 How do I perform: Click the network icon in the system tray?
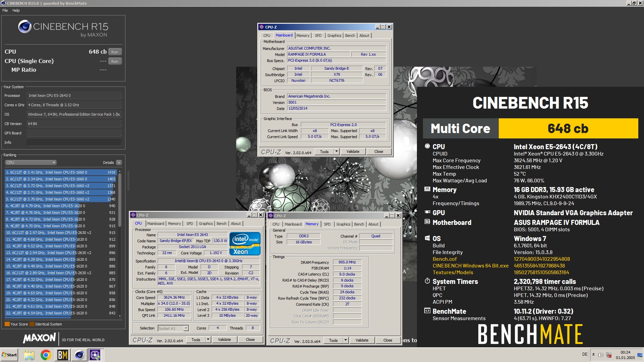[609, 355]
